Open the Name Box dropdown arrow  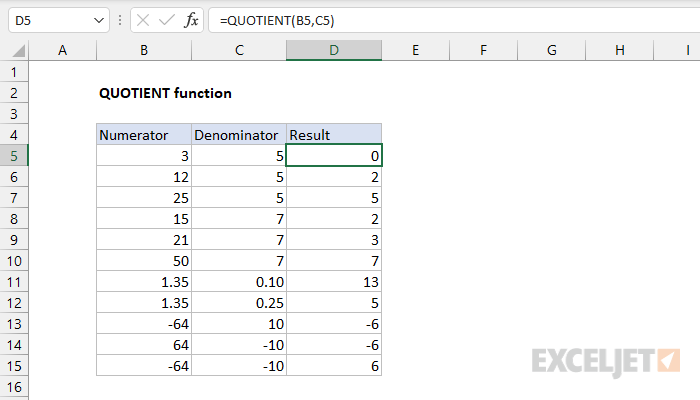97,20
